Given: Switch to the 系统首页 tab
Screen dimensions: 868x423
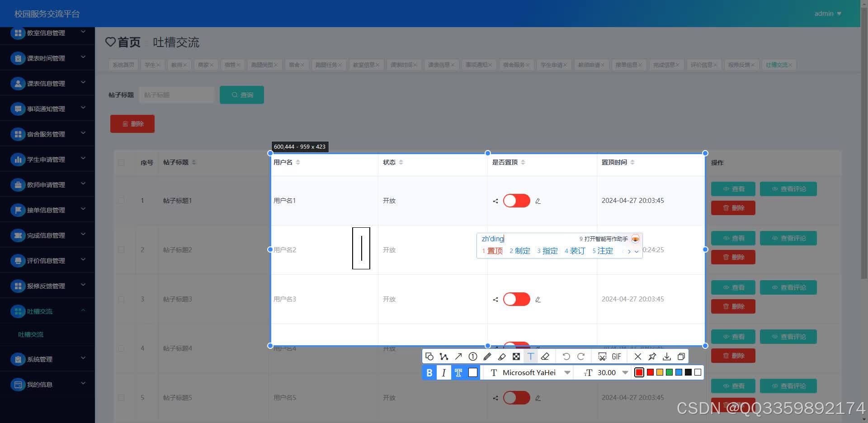Looking at the screenshot, I should (x=123, y=65).
